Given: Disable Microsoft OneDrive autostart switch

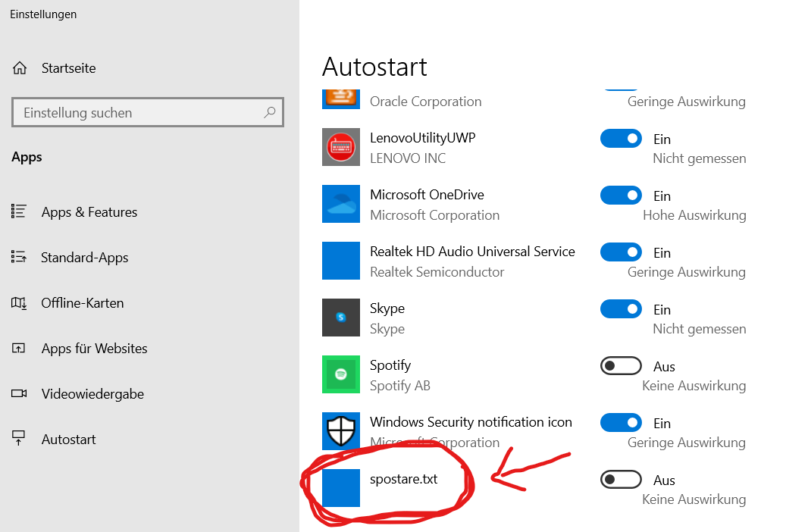Looking at the screenshot, I should (621, 196).
